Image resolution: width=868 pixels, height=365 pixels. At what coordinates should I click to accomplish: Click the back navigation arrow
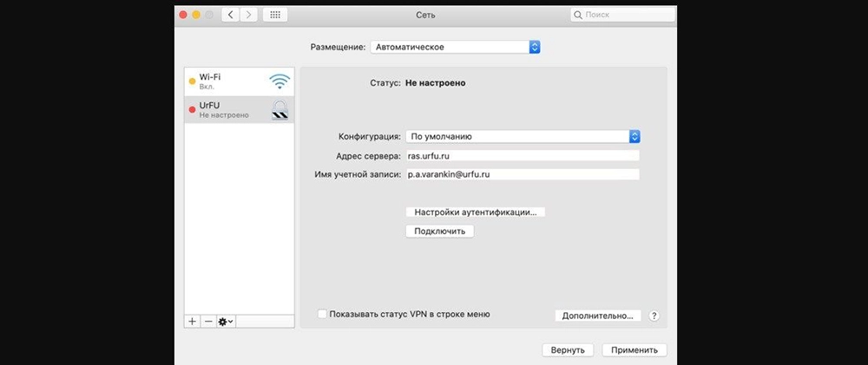point(231,16)
